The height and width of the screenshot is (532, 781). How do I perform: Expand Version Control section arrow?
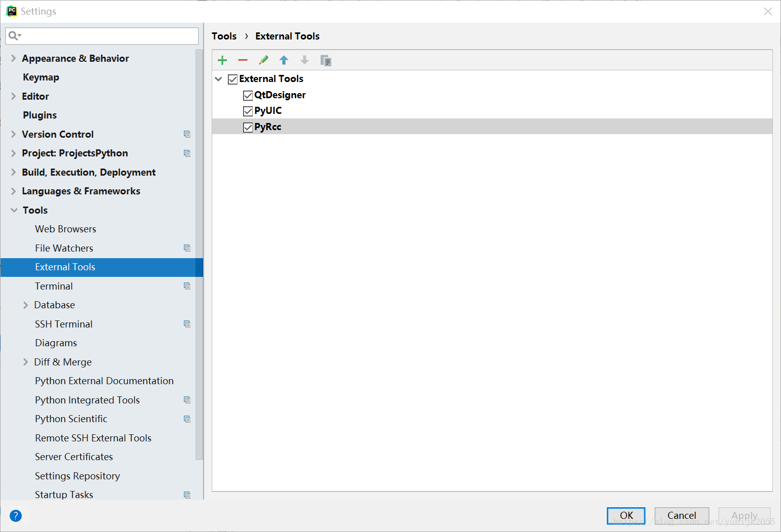pyautogui.click(x=14, y=134)
